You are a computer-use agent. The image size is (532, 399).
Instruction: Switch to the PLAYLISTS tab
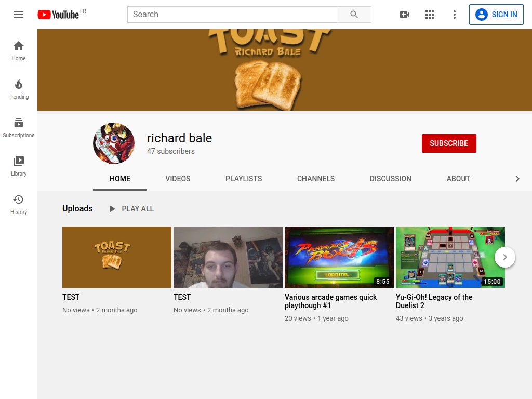(244, 179)
